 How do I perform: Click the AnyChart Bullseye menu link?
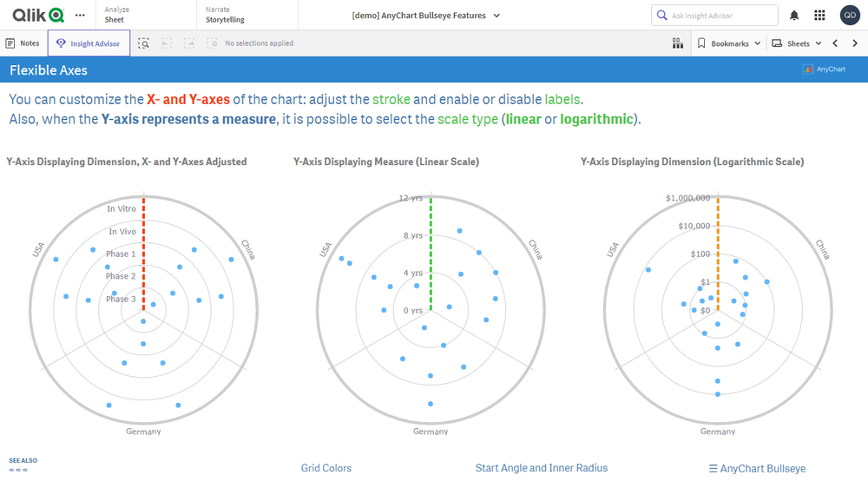pos(757,469)
